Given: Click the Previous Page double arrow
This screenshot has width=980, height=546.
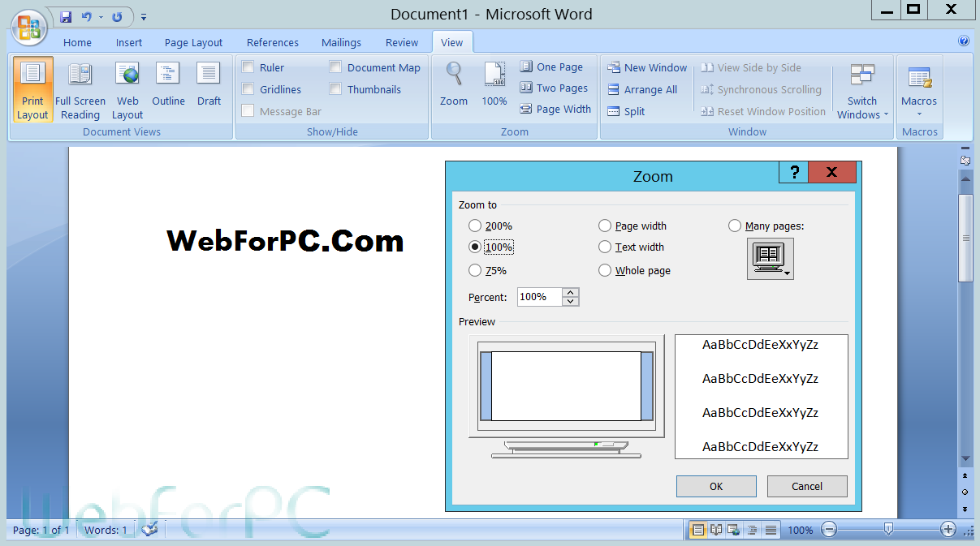Looking at the screenshot, I should (965, 475).
